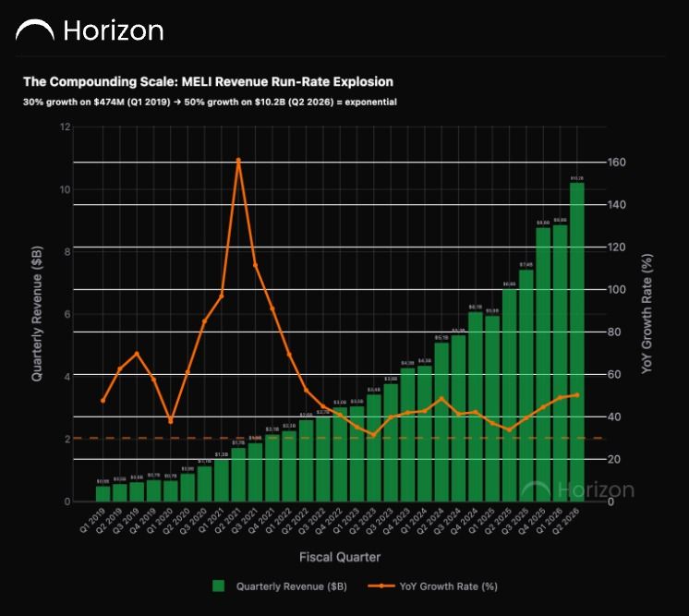The height and width of the screenshot is (616, 689).
Task: Click the 'Q1 2019' x-axis tick label
Action: tap(93, 520)
